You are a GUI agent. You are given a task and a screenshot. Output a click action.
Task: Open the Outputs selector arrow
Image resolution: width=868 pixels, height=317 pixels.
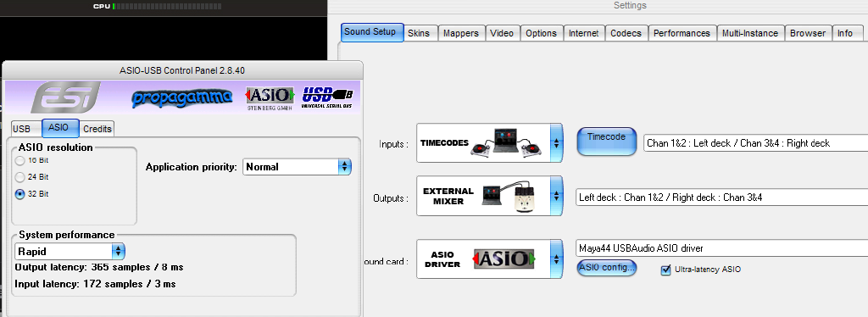pyautogui.click(x=556, y=196)
